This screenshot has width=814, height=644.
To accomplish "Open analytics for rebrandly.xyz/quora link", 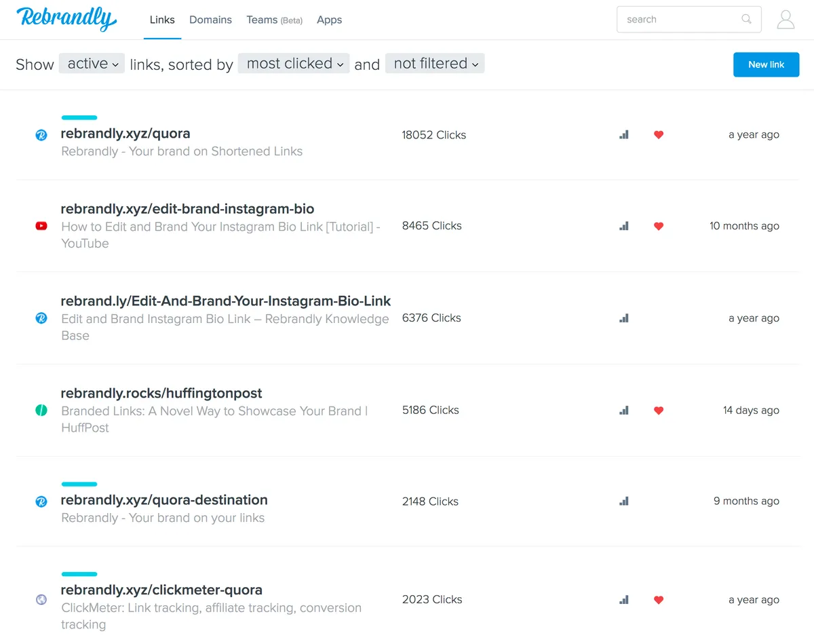I will coord(623,134).
